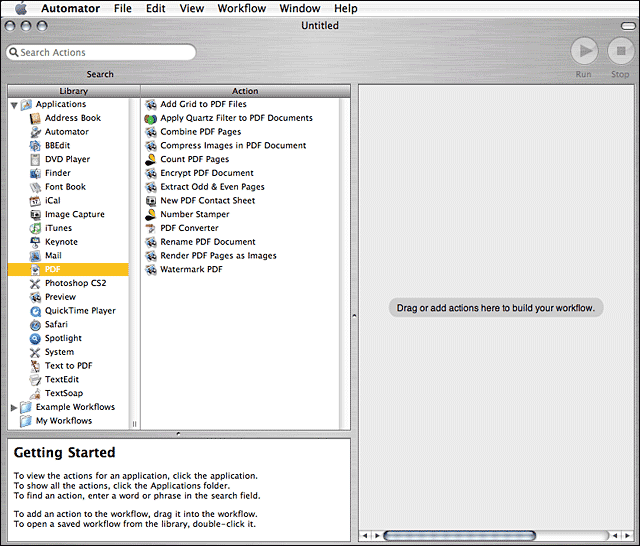The height and width of the screenshot is (546, 640).
Task: Select the Automator robot icon in Library
Action: click(x=35, y=132)
